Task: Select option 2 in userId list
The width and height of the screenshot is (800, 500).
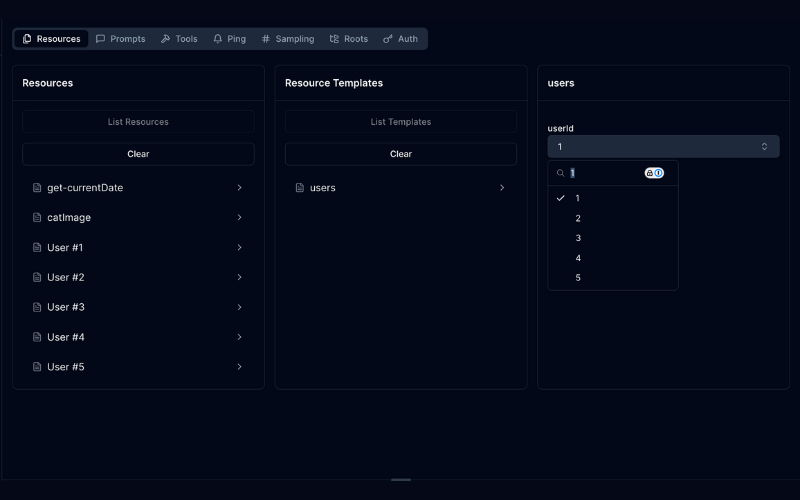Action: coord(613,218)
